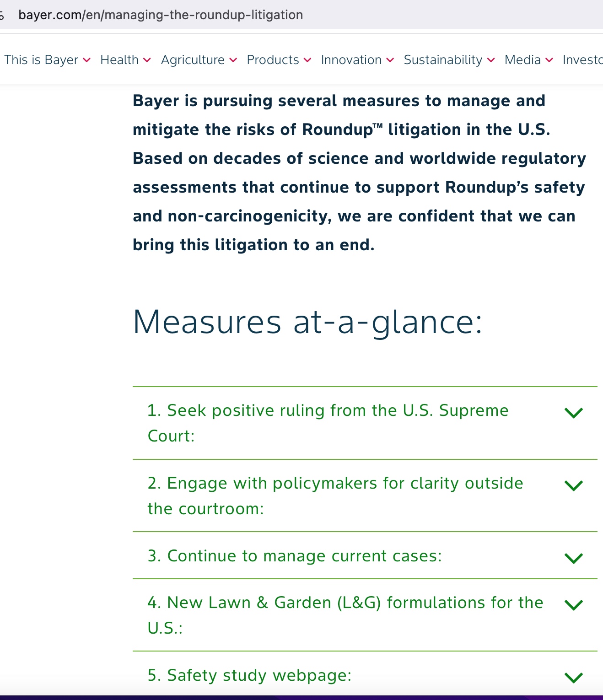
Task: Expand the Supreme Court ruling section chevron
Action: (573, 413)
